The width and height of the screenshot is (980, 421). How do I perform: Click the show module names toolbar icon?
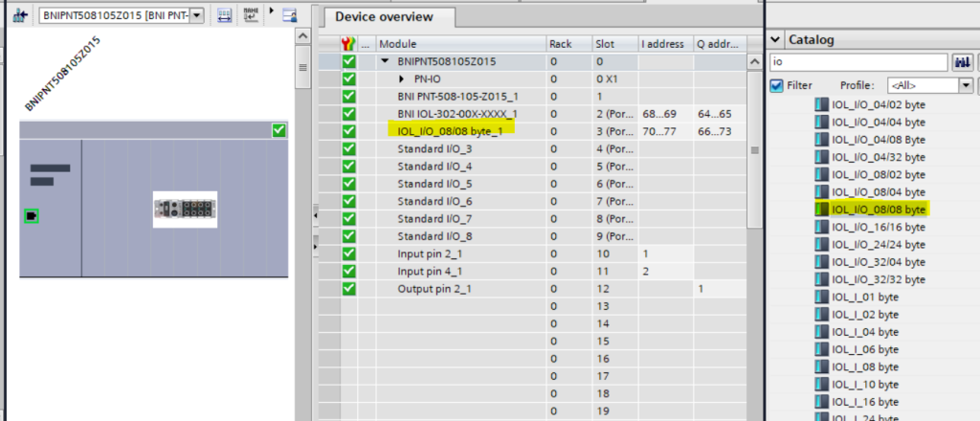(252, 15)
